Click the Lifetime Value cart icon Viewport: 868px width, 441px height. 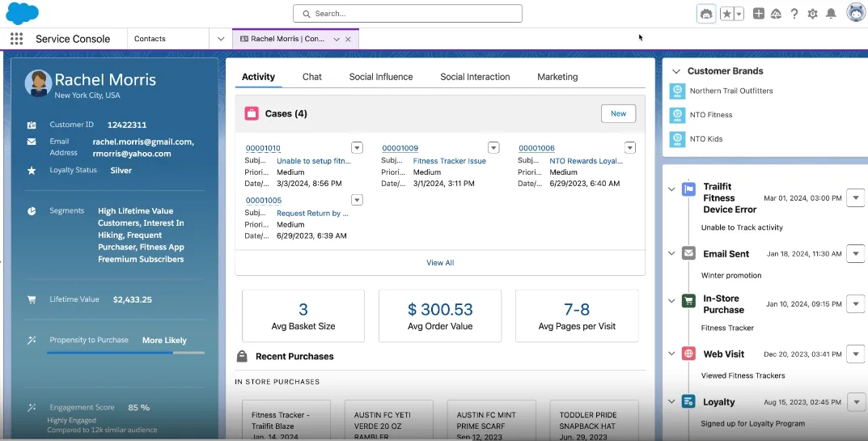coord(32,299)
